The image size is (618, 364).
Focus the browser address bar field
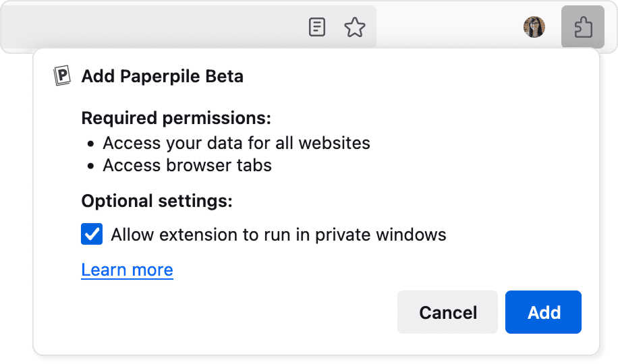148,28
